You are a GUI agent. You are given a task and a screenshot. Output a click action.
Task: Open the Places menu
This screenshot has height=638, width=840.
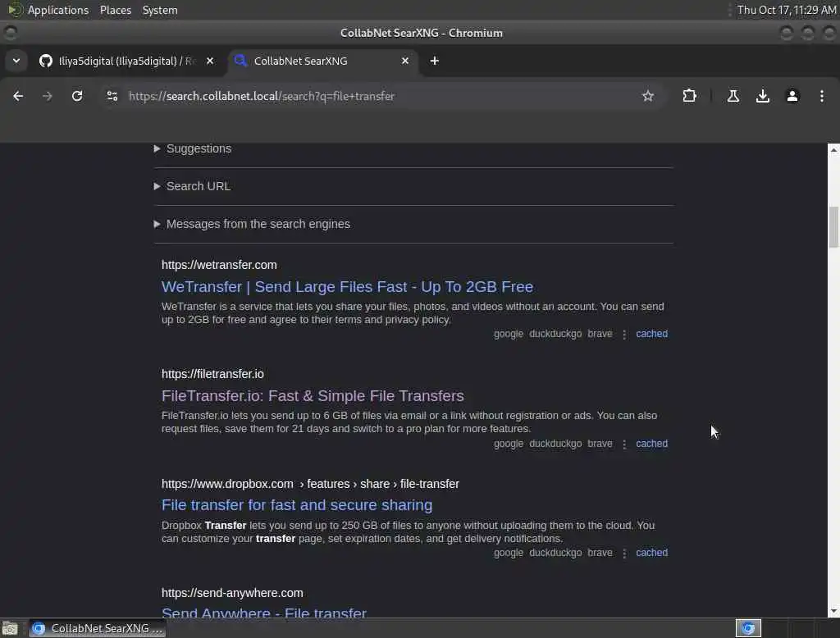tap(115, 10)
